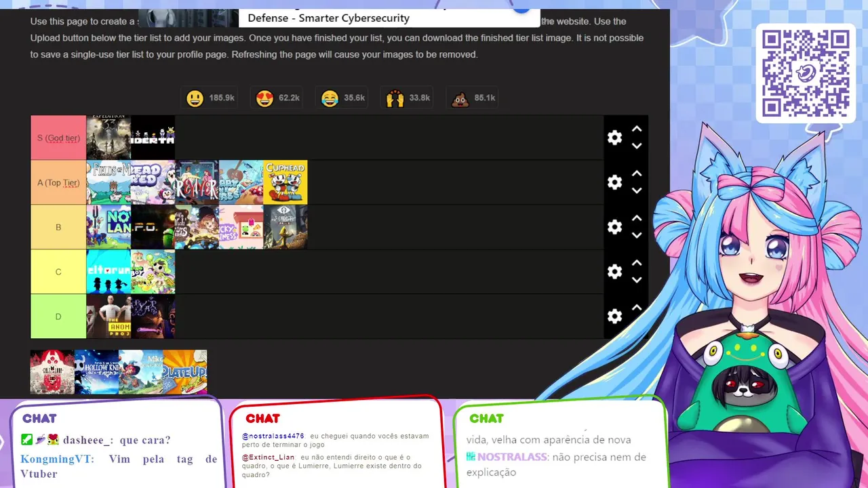Click the D tier green label
The image size is (868, 488).
click(58, 317)
